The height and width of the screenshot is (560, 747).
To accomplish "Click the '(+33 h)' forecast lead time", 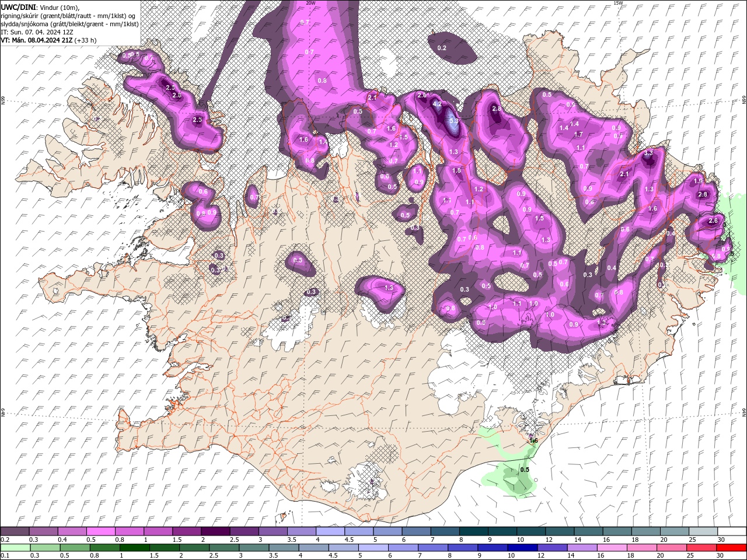I will pos(86,40).
